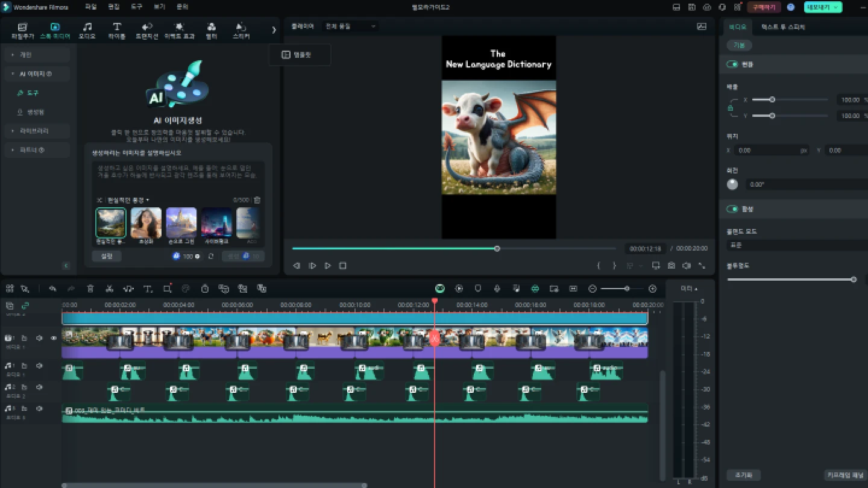Viewport: 868px width, 488px height.
Task: Click the opacity slider in properties
Action: tap(791, 280)
